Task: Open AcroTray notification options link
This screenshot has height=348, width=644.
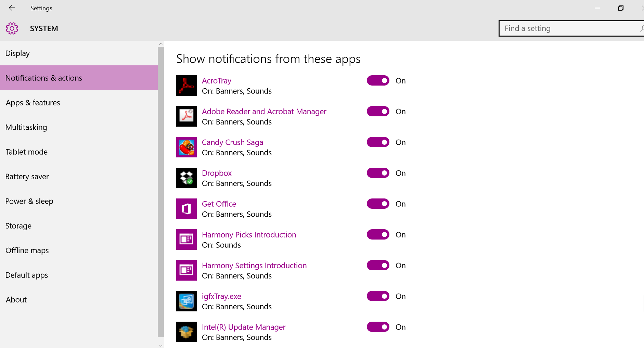Action: pos(217,81)
